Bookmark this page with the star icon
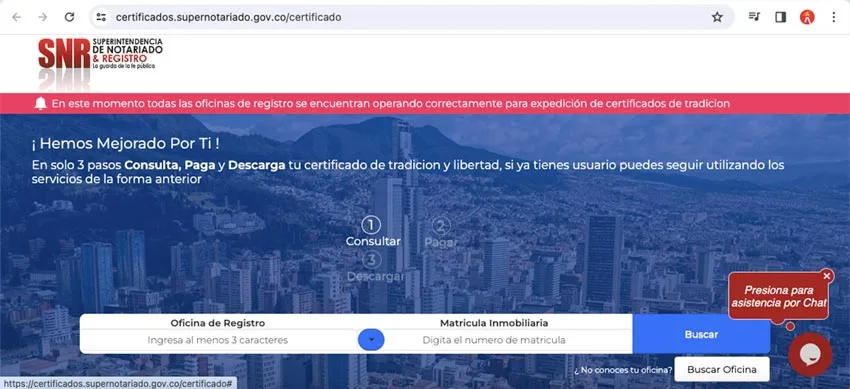Screen dimensions: 850x389 tap(717, 17)
